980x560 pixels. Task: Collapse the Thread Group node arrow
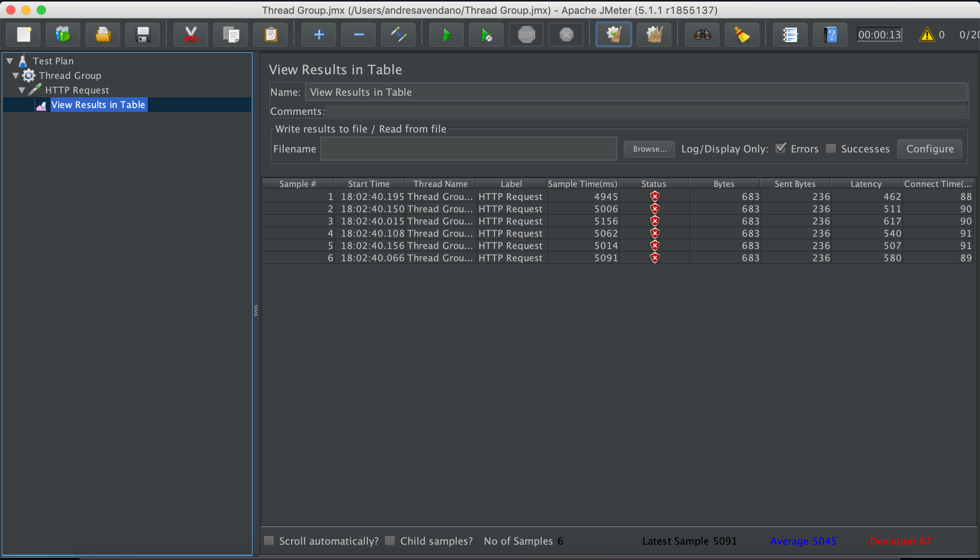tap(16, 75)
